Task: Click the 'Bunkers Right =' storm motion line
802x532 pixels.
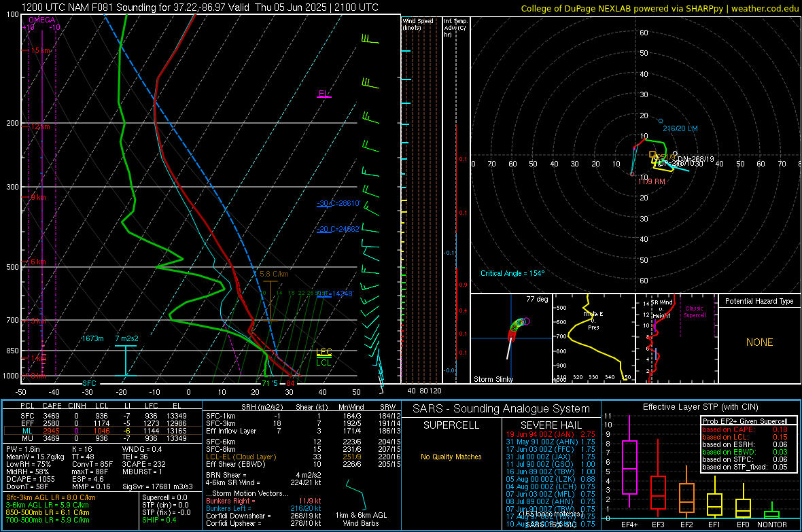Action: [264, 501]
